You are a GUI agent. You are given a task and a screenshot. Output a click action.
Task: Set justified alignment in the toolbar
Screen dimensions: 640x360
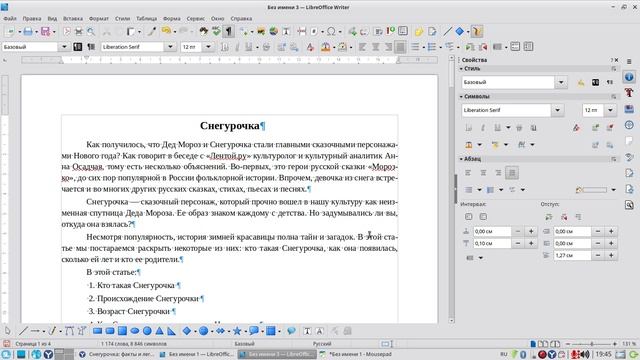(x=400, y=47)
